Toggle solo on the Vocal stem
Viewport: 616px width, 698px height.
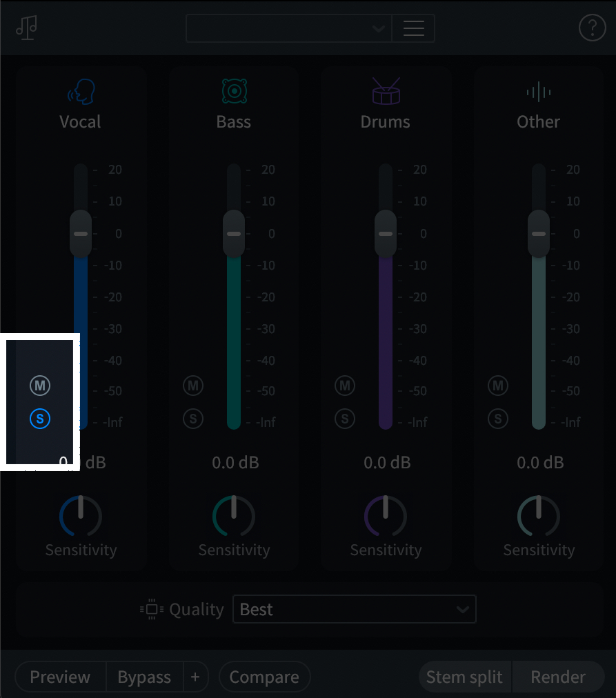(x=40, y=419)
